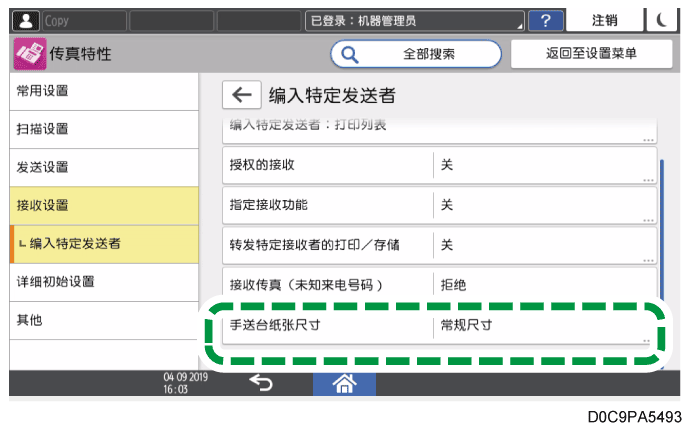Select 发送设置 in the left menu
This screenshot has height=427, width=691.
99,167
